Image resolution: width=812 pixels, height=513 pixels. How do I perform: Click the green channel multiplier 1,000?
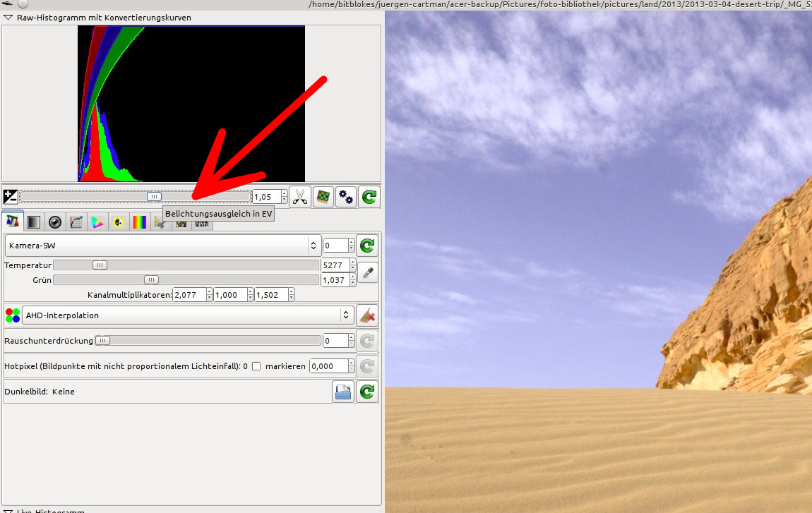click(x=230, y=295)
